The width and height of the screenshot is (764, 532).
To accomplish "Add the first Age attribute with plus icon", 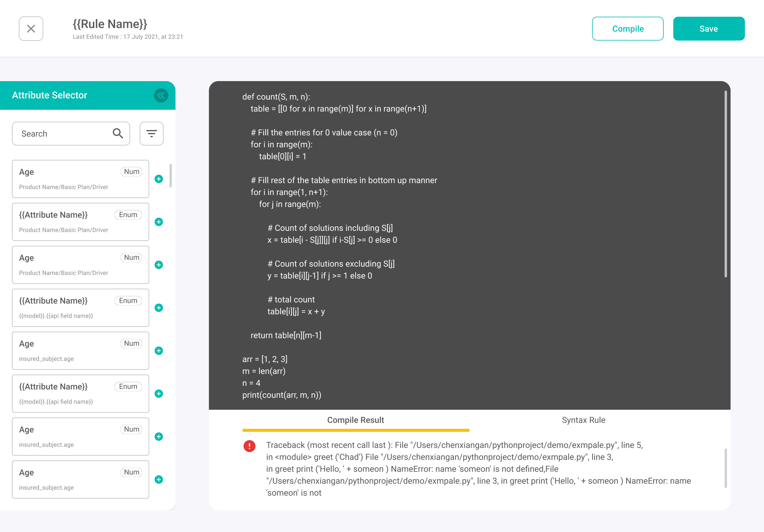I will (159, 179).
